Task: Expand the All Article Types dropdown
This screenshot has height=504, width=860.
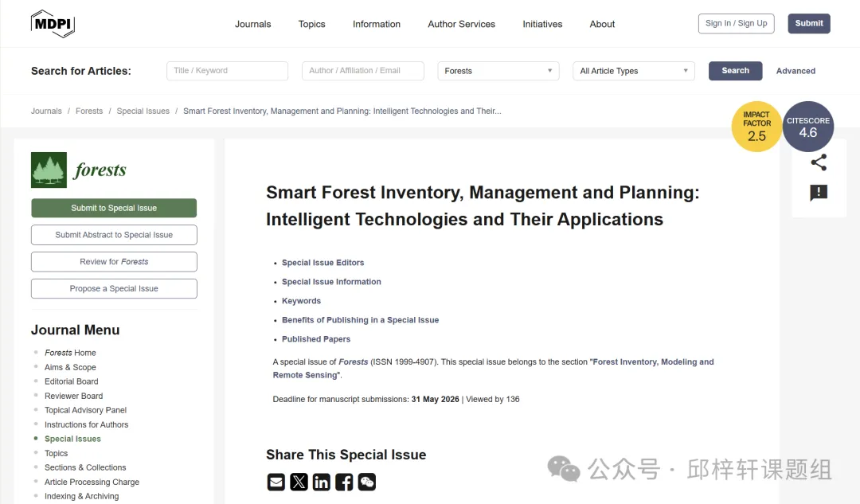Action: [633, 71]
